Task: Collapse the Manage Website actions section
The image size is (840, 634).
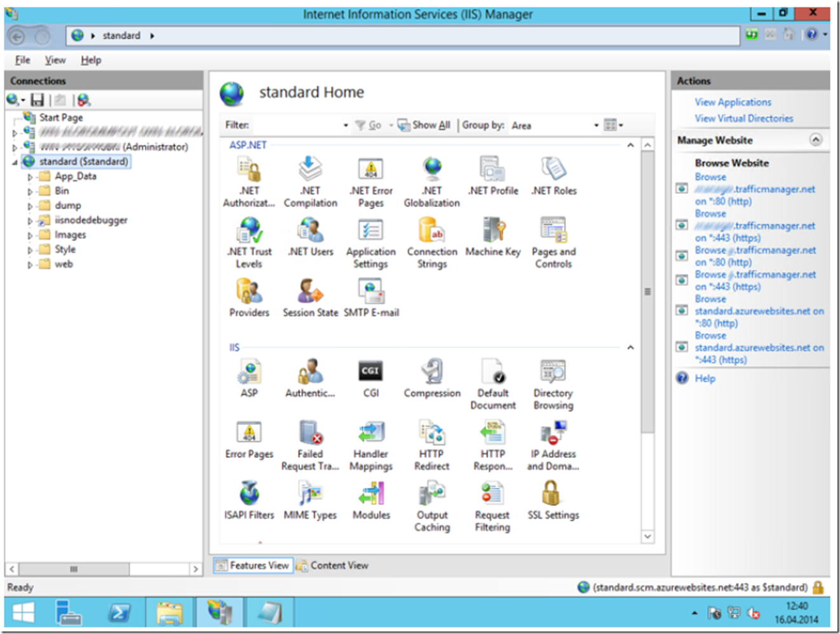Action: (x=816, y=140)
